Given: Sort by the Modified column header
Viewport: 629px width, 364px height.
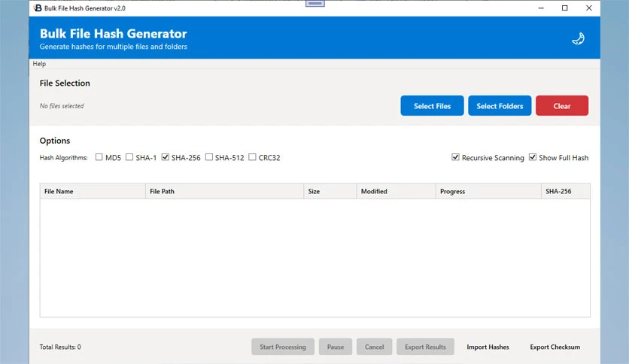Looking at the screenshot, I should click(x=396, y=191).
